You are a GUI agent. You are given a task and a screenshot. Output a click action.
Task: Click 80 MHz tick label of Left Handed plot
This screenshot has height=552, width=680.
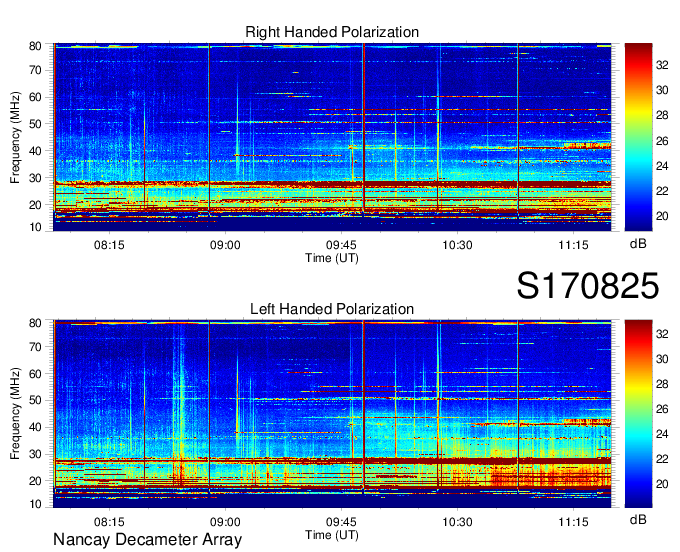(x=35, y=323)
